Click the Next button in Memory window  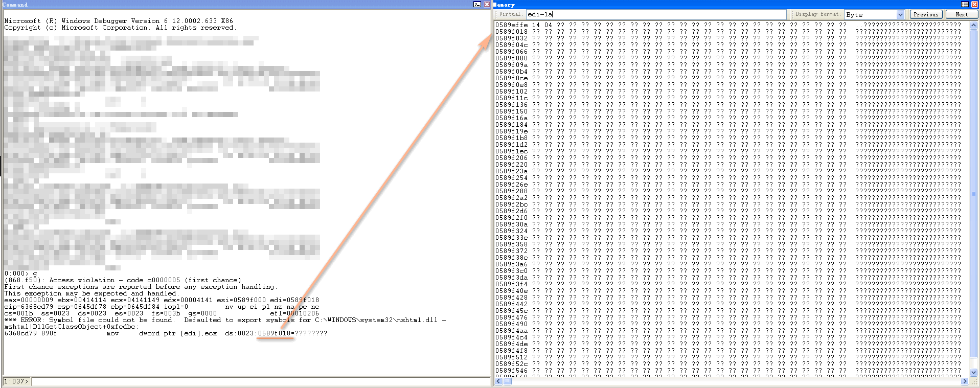coord(962,14)
